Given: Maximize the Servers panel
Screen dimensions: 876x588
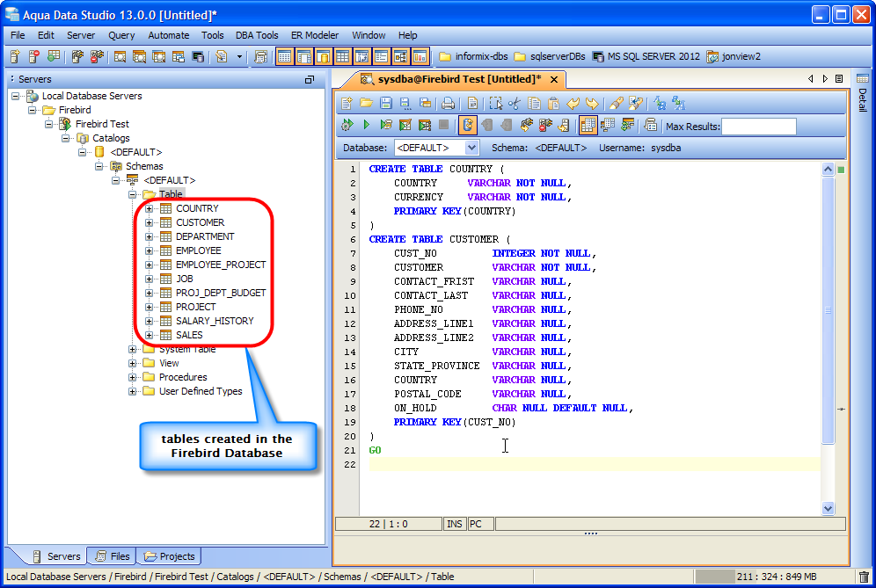Looking at the screenshot, I should tap(309, 80).
